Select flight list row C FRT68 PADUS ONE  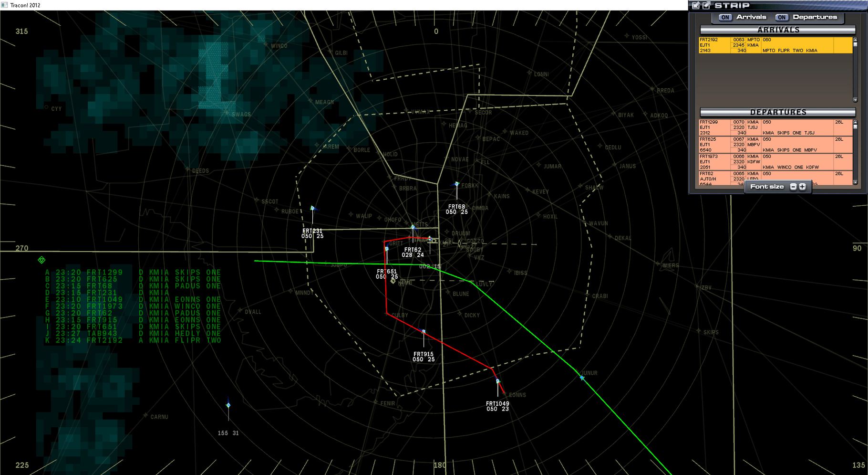[133, 286]
